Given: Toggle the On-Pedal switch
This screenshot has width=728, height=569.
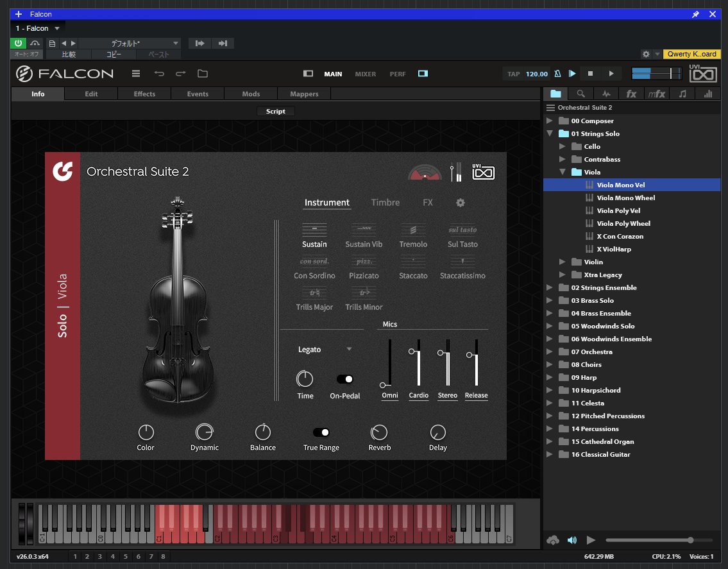Looking at the screenshot, I should (345, 379).
